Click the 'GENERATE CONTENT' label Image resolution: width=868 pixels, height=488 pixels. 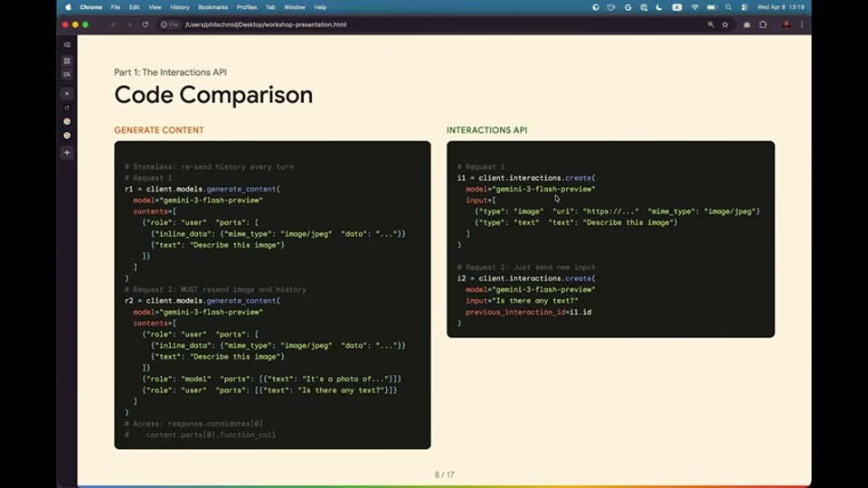(159, 130)
